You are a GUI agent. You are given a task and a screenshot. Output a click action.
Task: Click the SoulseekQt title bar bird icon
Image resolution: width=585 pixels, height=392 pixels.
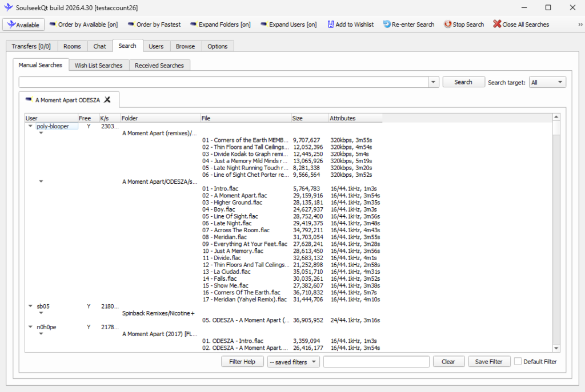click(8, 7)
